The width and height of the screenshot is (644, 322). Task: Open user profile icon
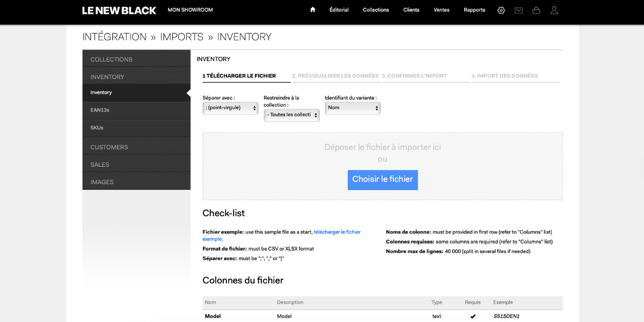pos(554,10)
